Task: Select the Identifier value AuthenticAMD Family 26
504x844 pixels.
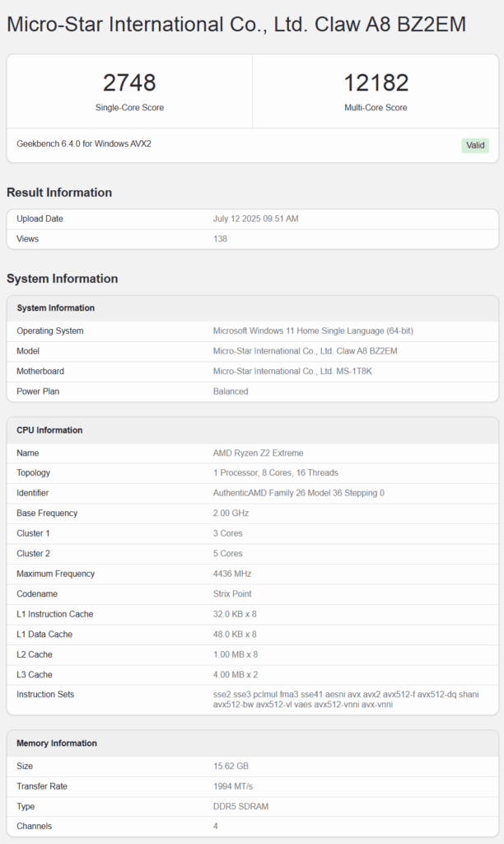Action: [298, 493]
